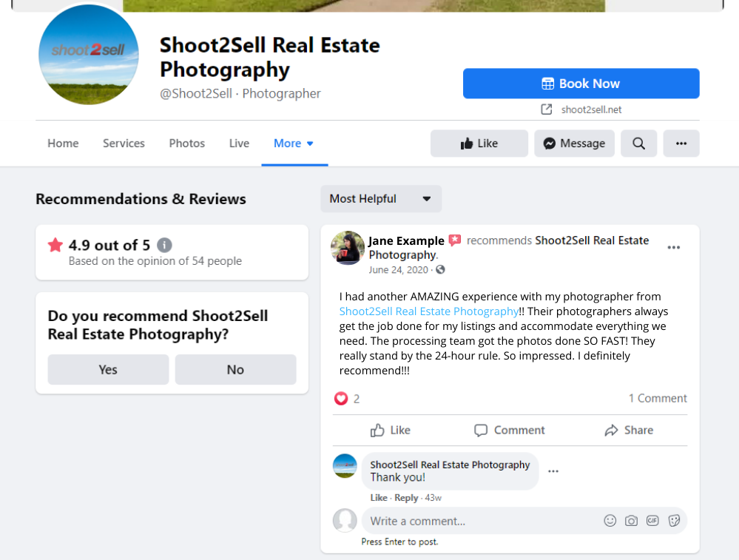
Task: Open the Photos tab
Action: [187, 144]
